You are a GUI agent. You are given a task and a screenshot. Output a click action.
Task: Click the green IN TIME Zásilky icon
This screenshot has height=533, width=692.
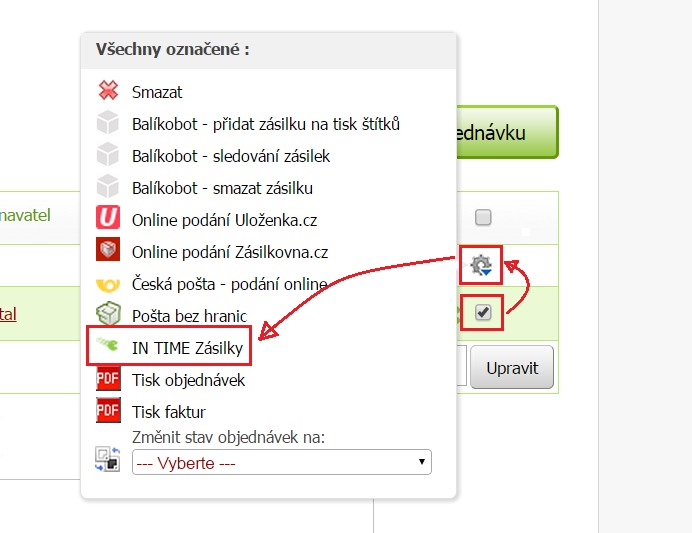coord(108,345)
